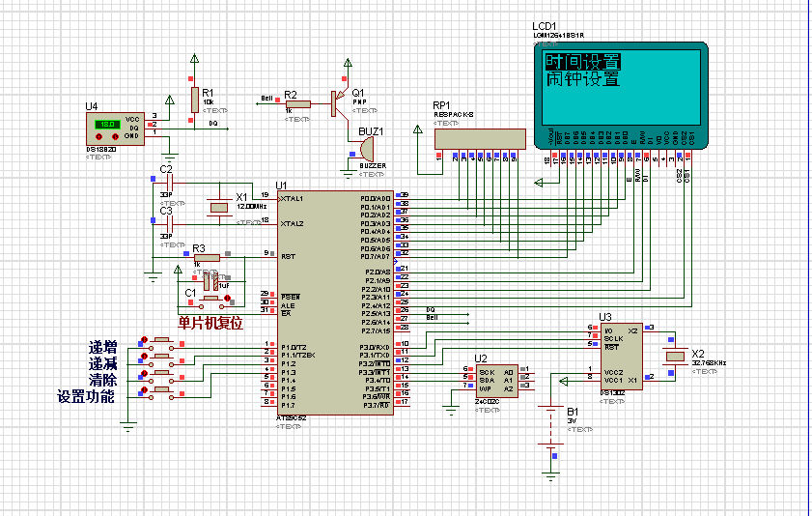Select the LCD1 display screen
The image size is (812, 516).
(621, 87)
